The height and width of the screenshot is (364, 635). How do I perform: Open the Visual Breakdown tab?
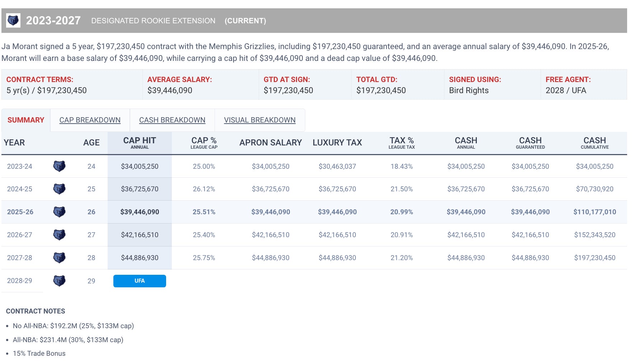click(x=260, y=120)
